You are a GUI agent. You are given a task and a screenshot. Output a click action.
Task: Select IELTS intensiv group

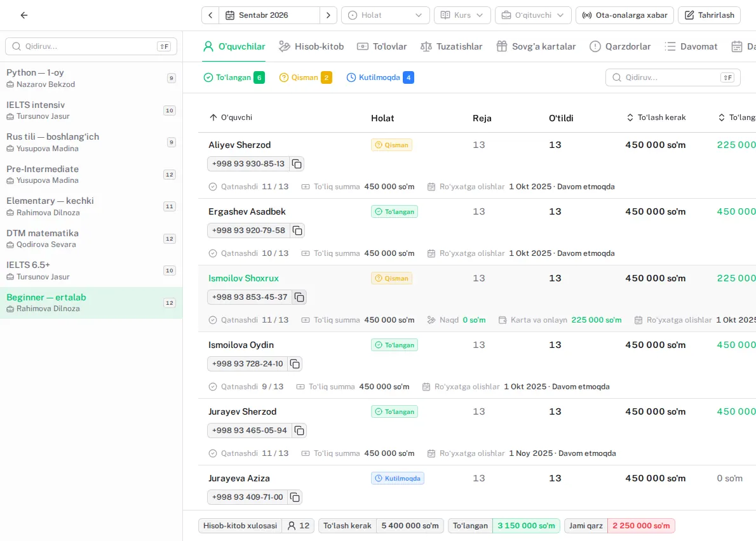tap(91, 110)
